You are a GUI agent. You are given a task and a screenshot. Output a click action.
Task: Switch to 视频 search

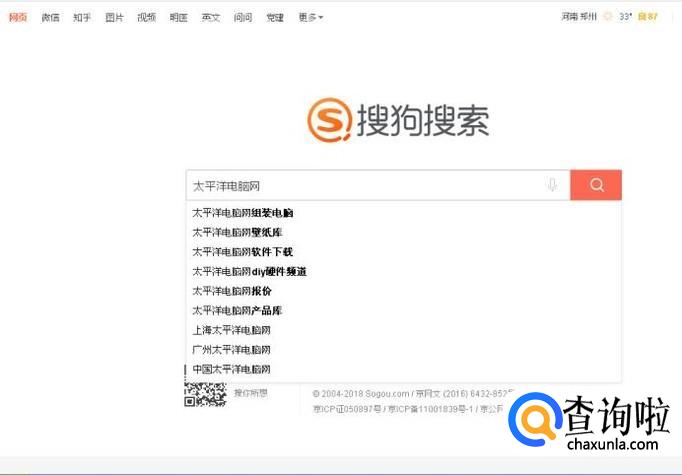147,17
